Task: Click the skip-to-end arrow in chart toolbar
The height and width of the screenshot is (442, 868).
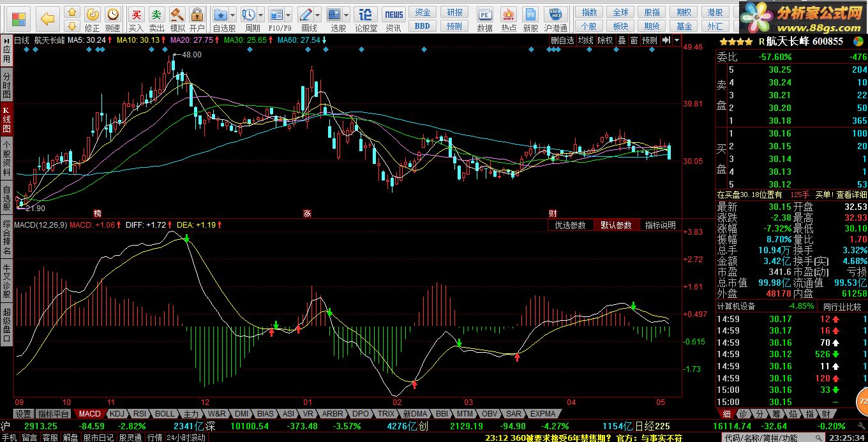Action: (x=666, y=40)
